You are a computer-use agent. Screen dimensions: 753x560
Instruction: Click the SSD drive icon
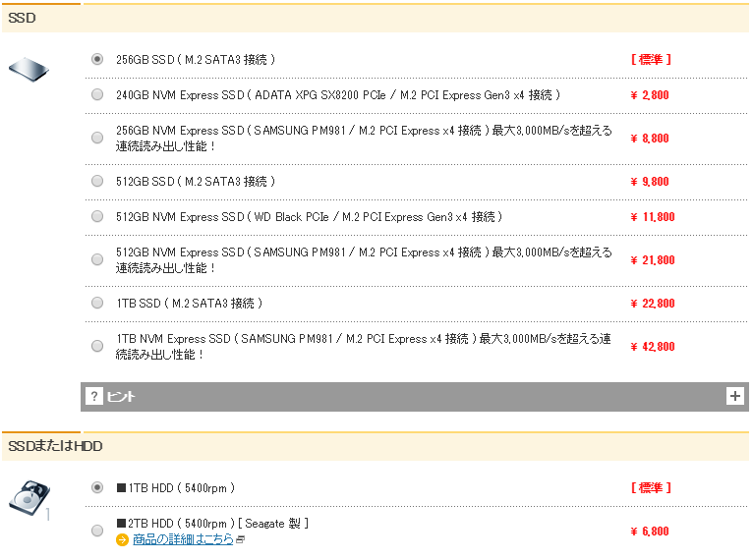(30, 69)
